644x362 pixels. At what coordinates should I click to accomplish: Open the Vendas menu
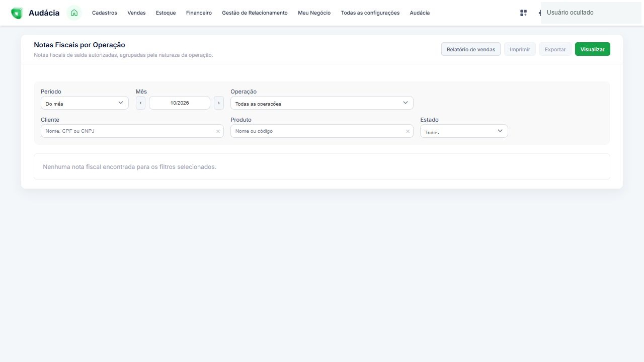click(x=136, y=13)
